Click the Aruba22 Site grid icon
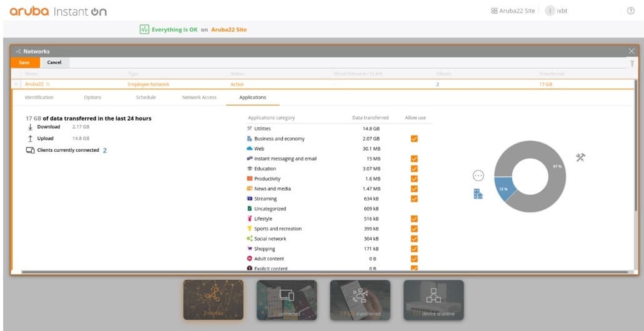Screen dimensions: 644x331 point(494,11)
